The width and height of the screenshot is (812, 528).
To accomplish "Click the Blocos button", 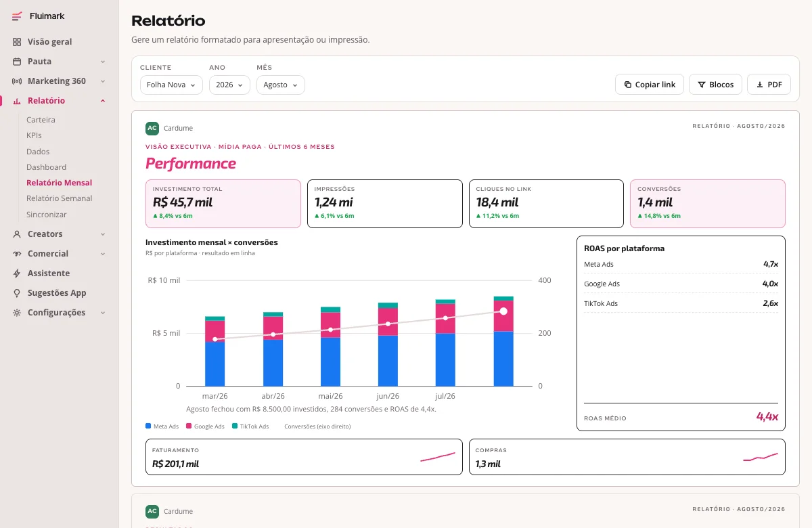I will tap(715, 85).
